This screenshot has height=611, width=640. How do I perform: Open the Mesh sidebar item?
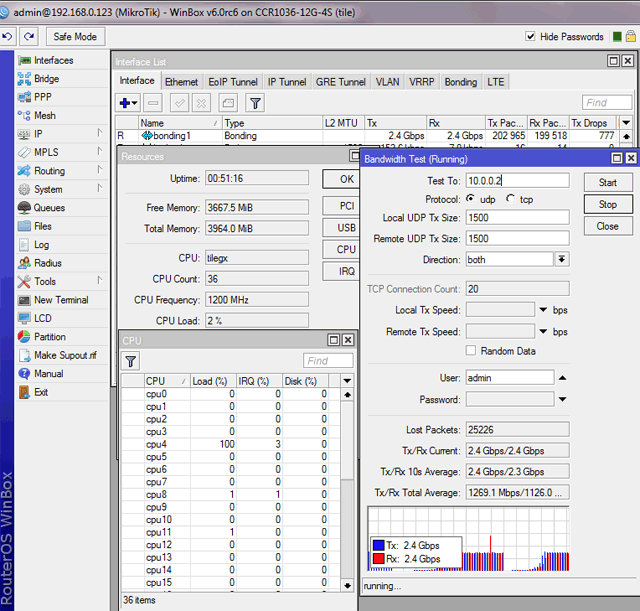pos(44,116)
